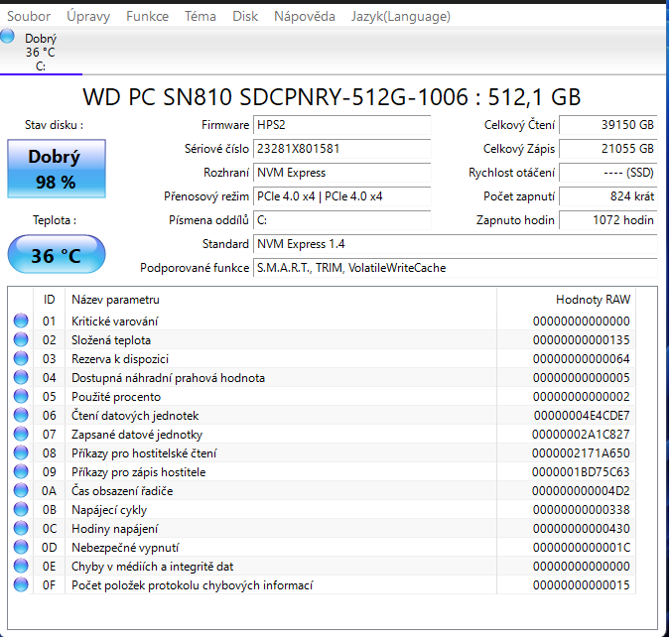Open the Soubor menu
Image resolution: width=672 pixels, height=641 pixels.
point(30,17)
